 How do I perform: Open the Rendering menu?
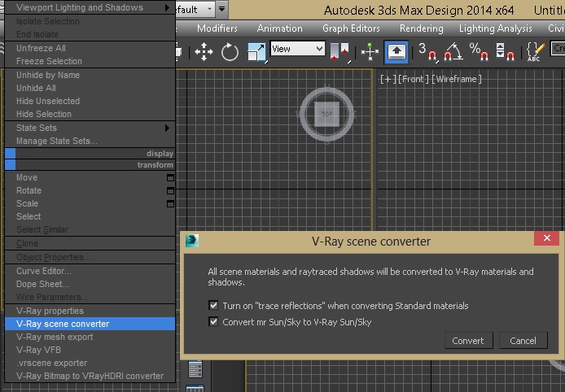421,28
